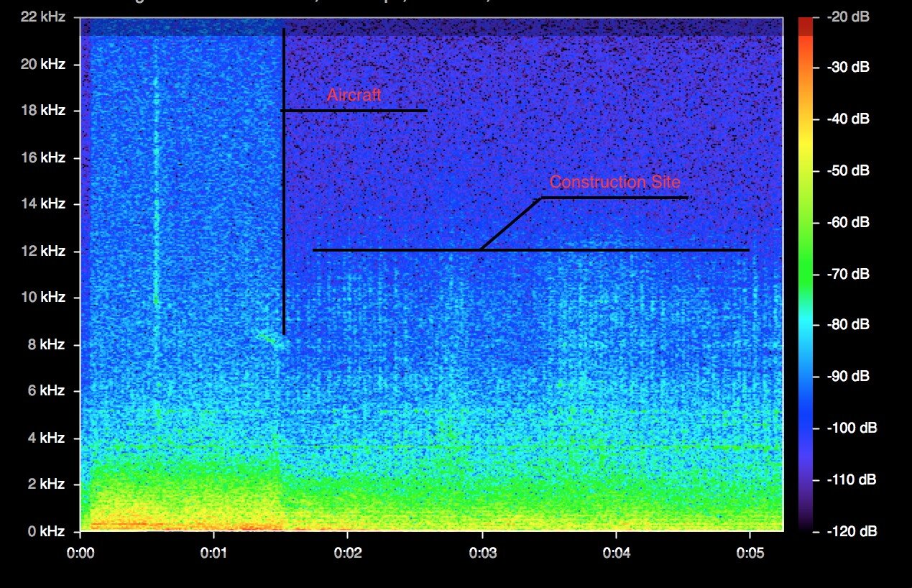Screen dimensions: 912x588
Task: Select the 14 kHz frequency axis label
Action: coord(43,204)
